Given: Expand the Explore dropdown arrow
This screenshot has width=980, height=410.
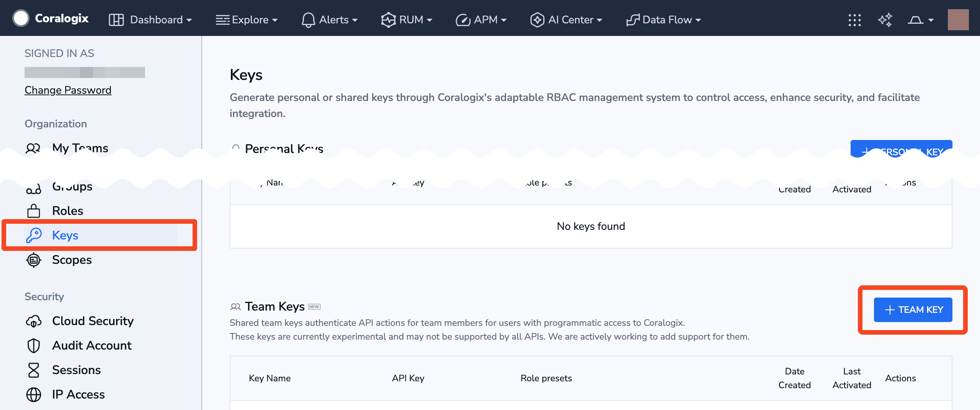Looking at the screenshot, I should pyautogui.click(x=275, y=20).
